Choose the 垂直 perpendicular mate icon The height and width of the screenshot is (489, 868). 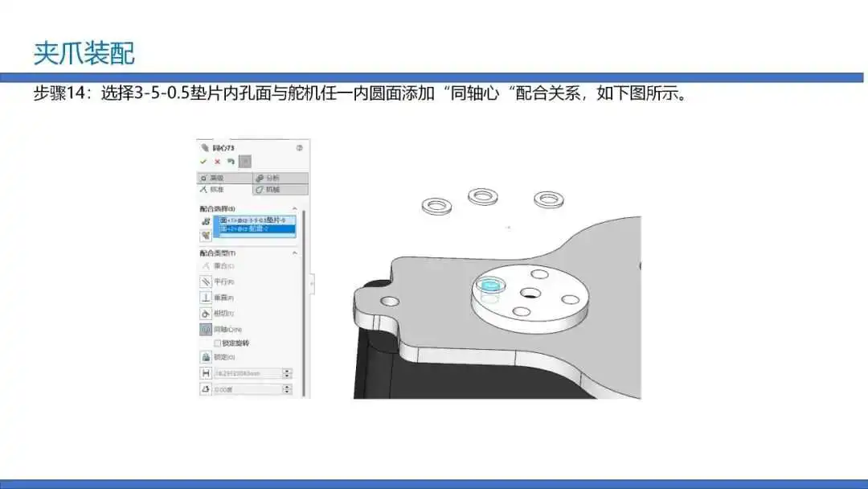pyautogui.click(x=206, y=298)
